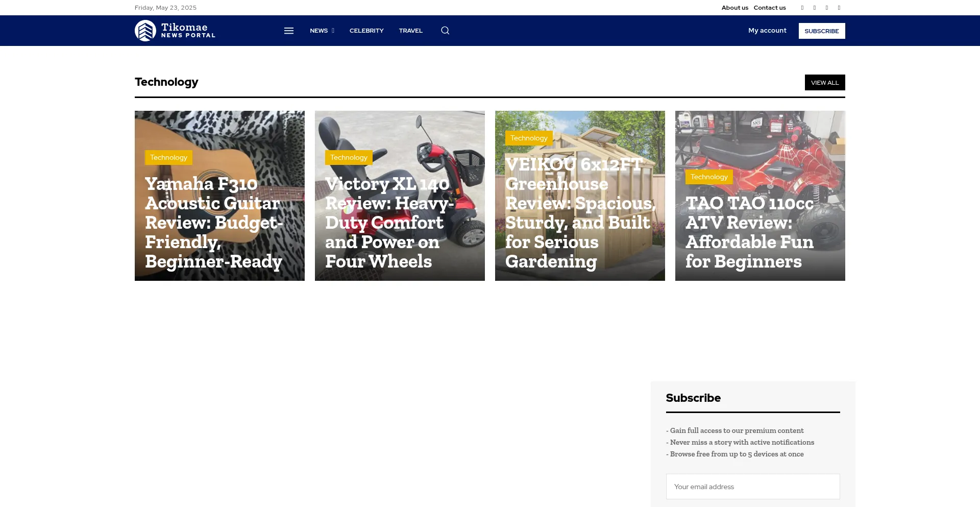980x507 pixels.
Task: Click Technology tag on TAO TAO ATV card
Action: pos(709,177)
